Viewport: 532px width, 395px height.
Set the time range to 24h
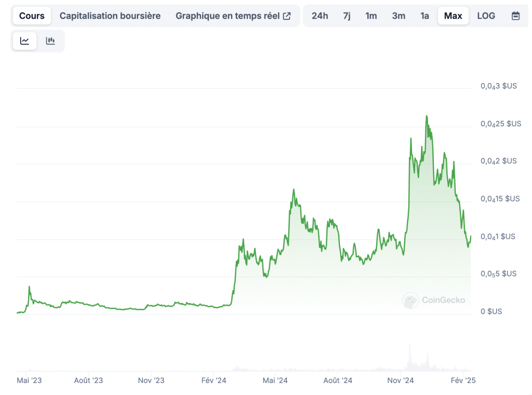click(320, 16)
